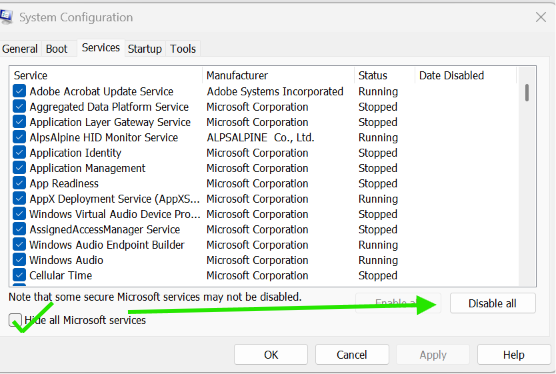Viewport: 556px width, 374px height.
Task: Select ALPSALPINE Co., Ltd. manufacturer cell
Action: point(260,137)
